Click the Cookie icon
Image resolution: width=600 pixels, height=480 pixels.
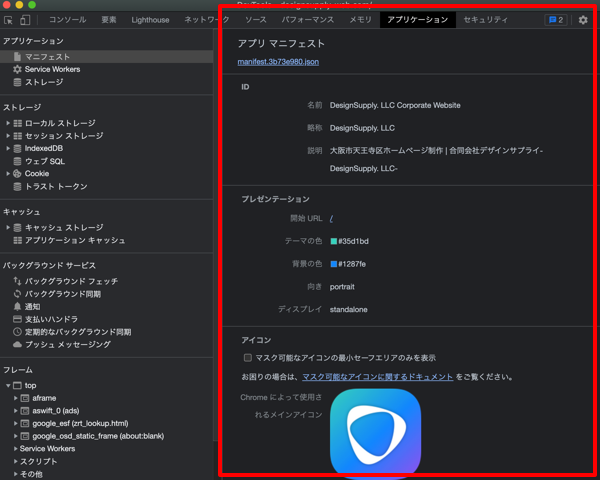(17, 174)
